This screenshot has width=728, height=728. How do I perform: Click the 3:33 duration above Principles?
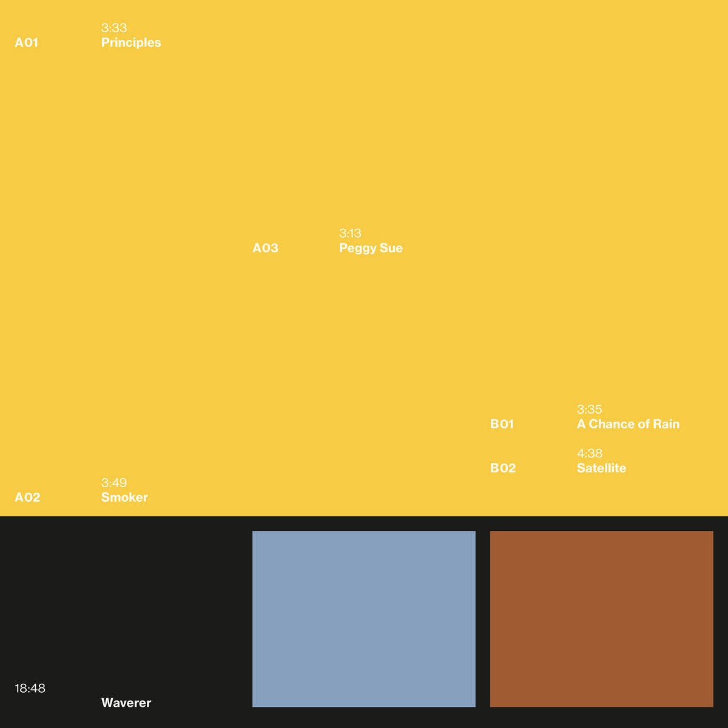114,28
